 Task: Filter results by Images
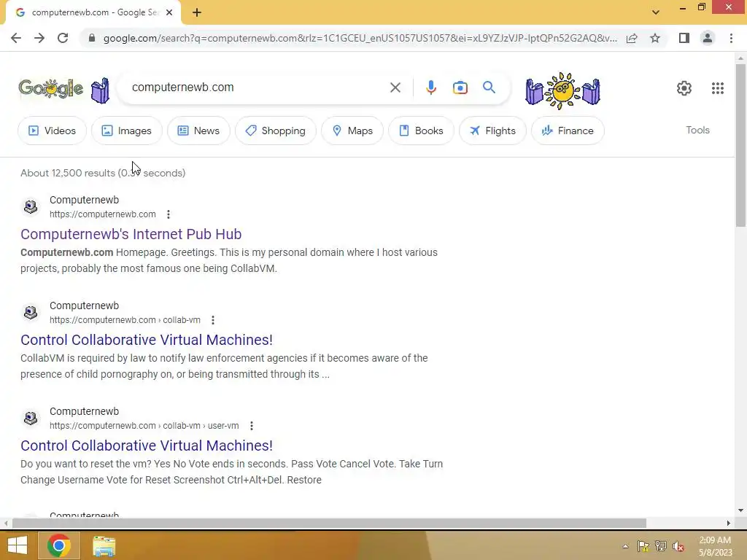pos(127,131)
